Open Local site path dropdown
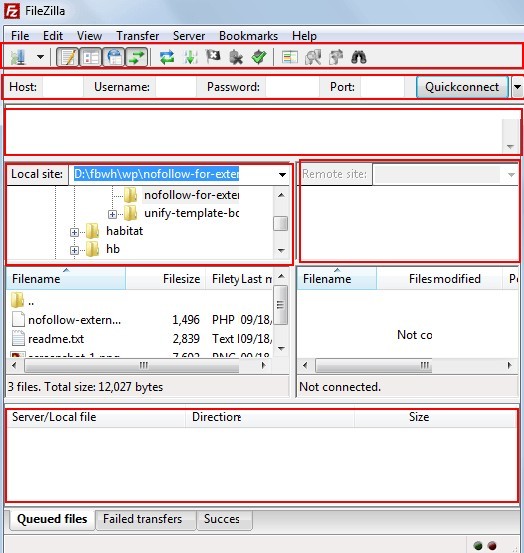The width and height of the screenshot is (524, 553). pyautogui.click(x=282, y=175)
